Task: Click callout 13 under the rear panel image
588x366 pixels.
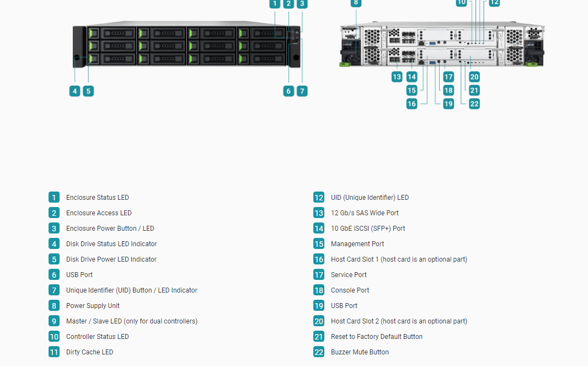Action: (397, 77)
